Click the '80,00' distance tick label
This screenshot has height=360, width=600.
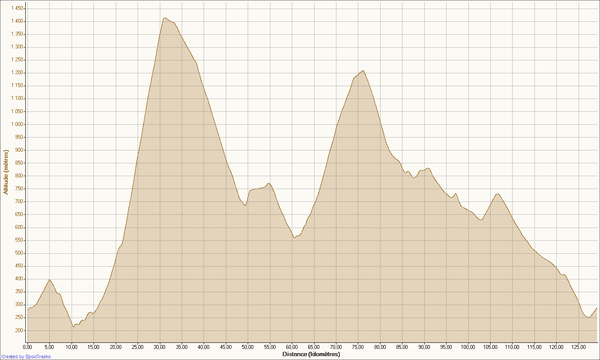click(x=380, y=347)
